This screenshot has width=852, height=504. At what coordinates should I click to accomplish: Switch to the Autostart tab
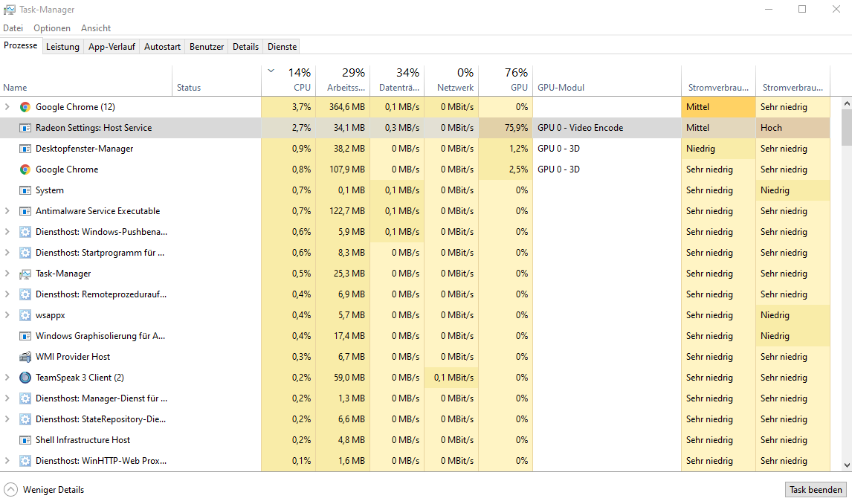click(x=162, y=47)
